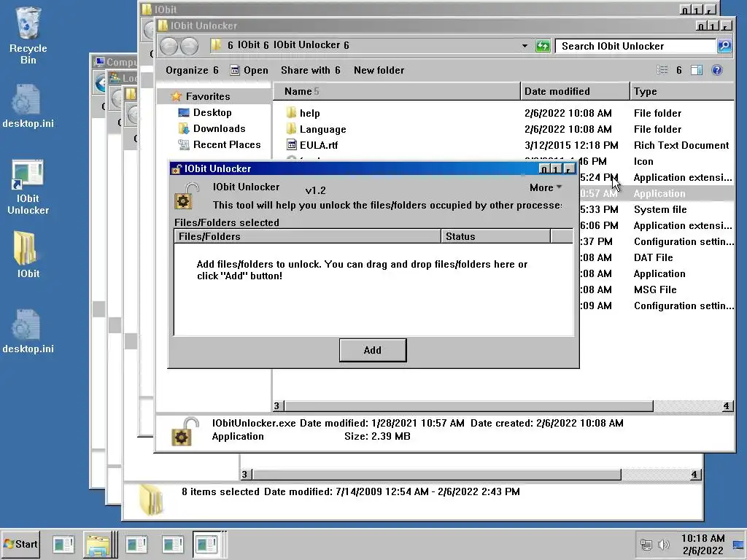Click the Files/Folders column header in dialog
The width and height of the screenshot is (747, 560).
pyautogui.click(x=308, y=236)
